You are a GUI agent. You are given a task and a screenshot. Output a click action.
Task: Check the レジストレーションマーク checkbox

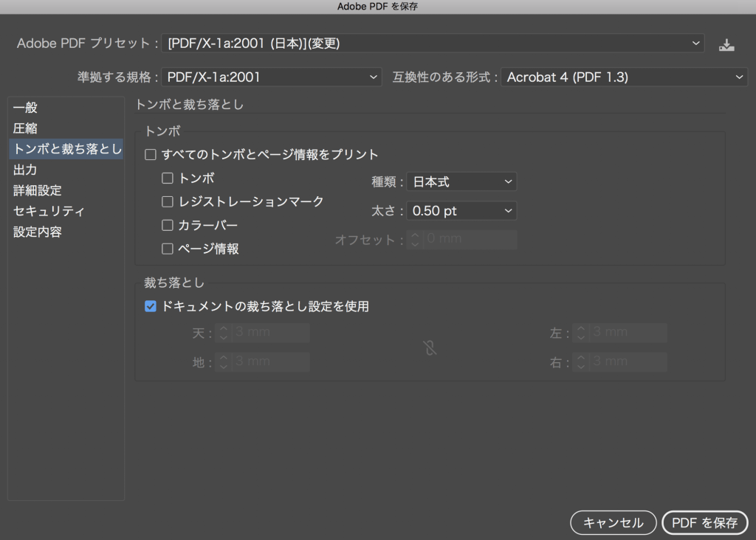point(168,201)
